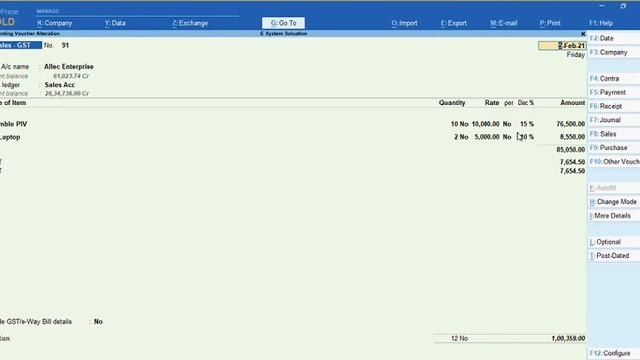Open the O: Import menu
Viewport: 640px width, 360px height.
pos(404,23)
